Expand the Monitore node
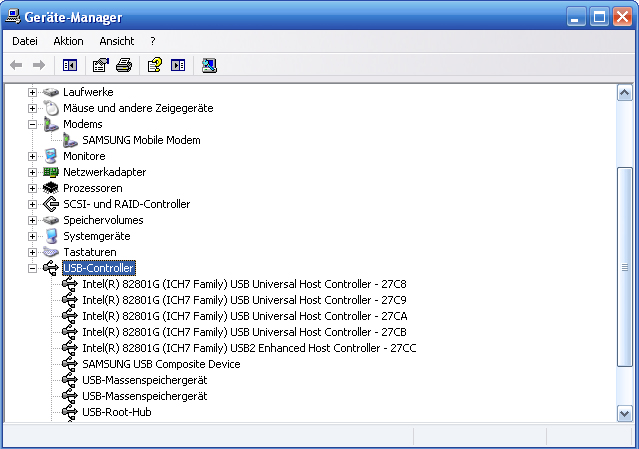The height and width of the screenshot is (449, 639). click(x=32, y=156)
